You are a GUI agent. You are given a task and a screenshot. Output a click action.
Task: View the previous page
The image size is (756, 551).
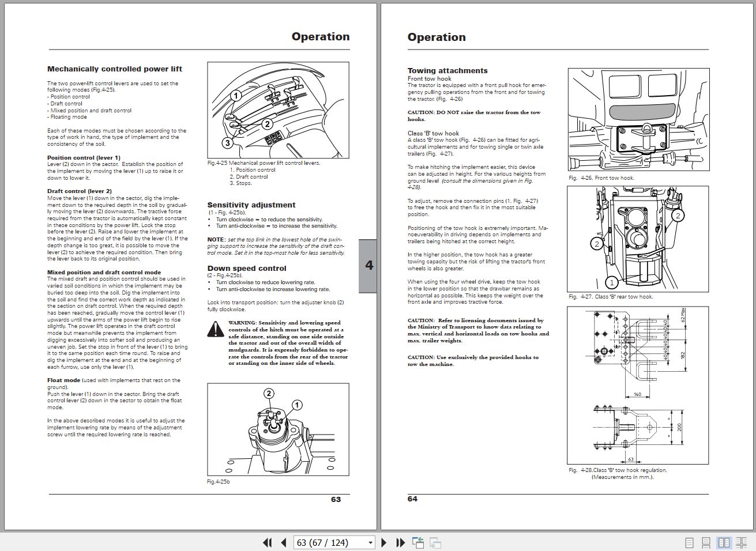pos(283,542)
